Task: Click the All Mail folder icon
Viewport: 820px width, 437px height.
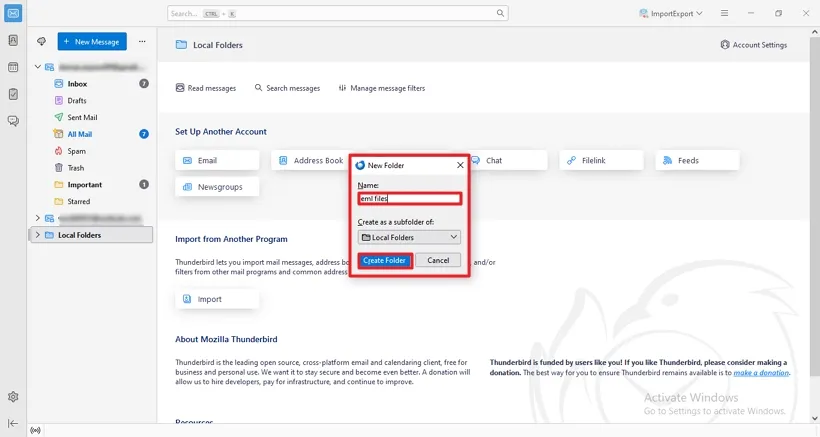Action: 59,134
